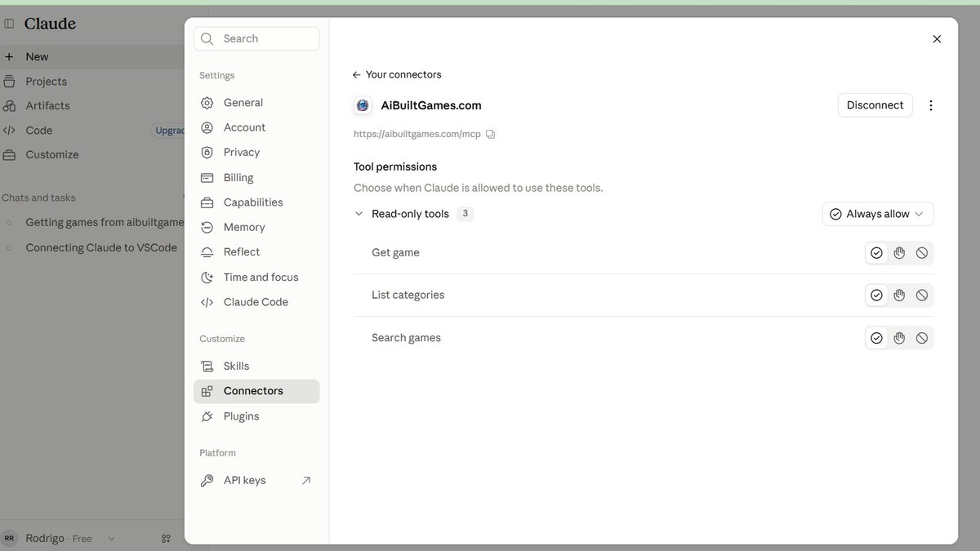
Task: Collapse the Read-only tools section chevron
Action: click(x=359, y=214)
